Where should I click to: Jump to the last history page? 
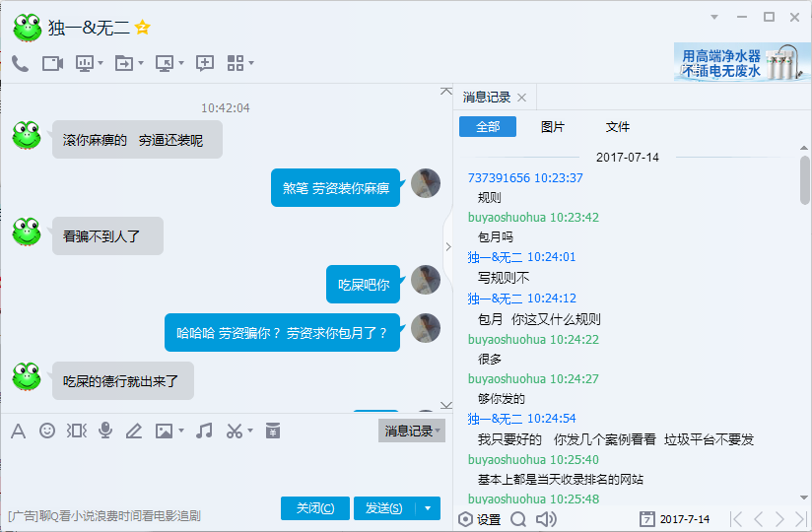(x=800, y=518)
